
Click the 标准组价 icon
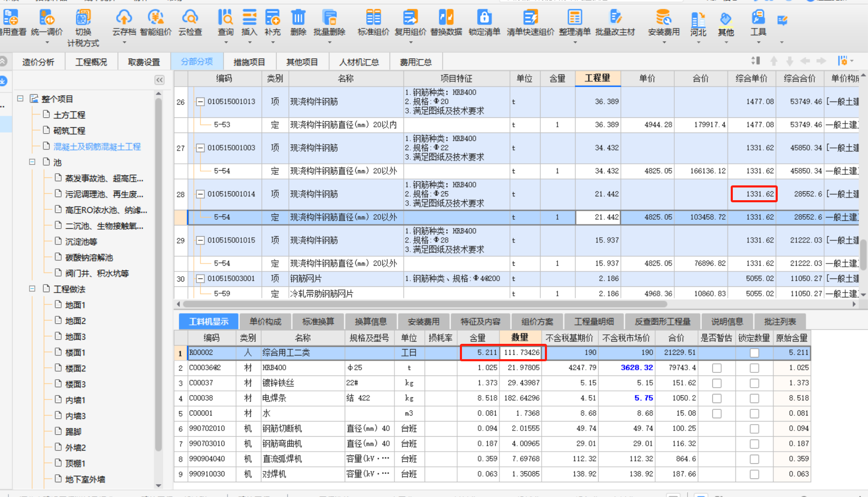click(373, 17)
